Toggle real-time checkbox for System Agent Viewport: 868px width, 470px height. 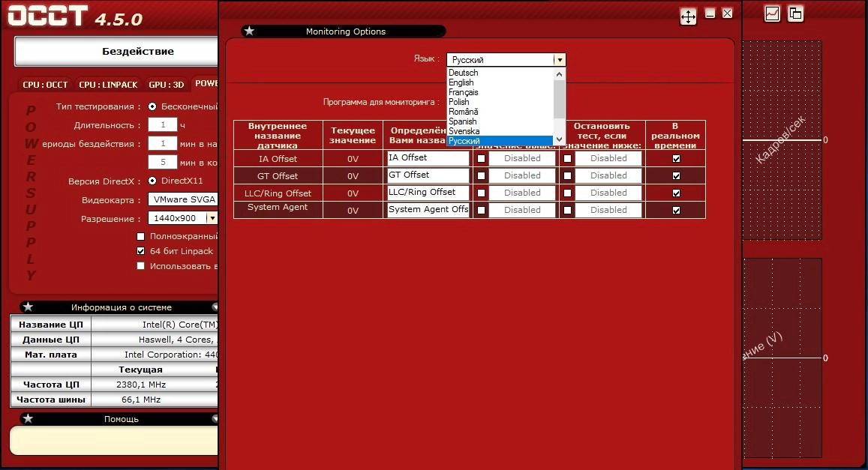coord(676,210)
